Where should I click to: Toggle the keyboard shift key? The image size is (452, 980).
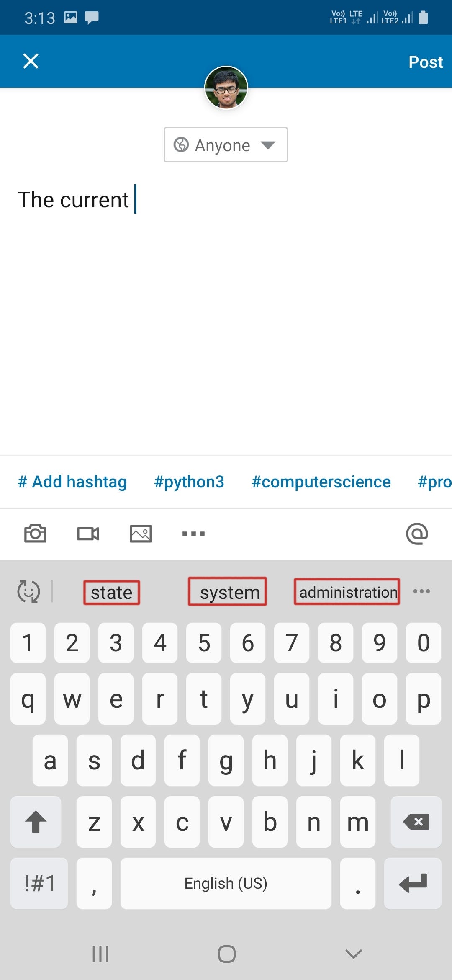click(36, 822)
